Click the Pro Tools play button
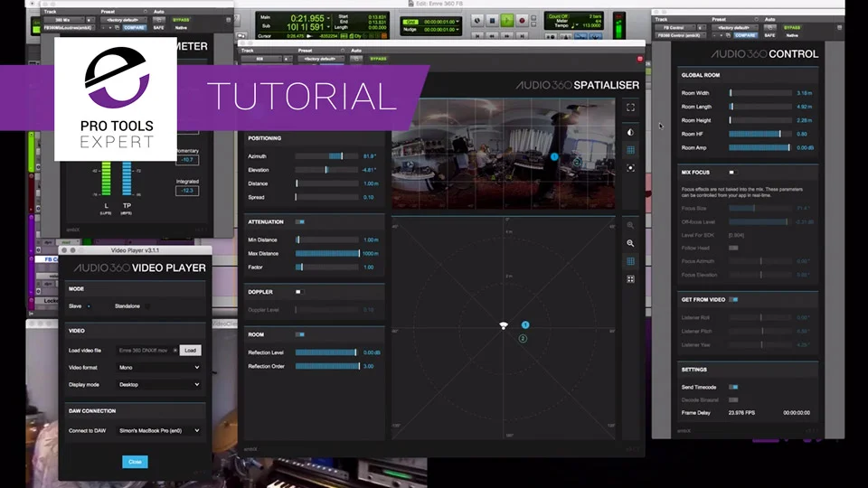The image size is (868, 488). pos(507,21)
